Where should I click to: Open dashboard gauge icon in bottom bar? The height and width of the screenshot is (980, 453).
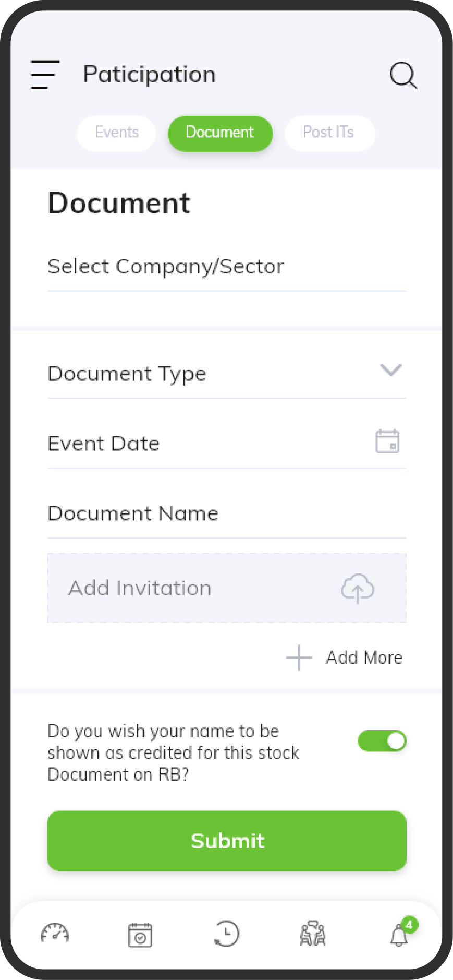pyautogui.click(x=55, y=934)
